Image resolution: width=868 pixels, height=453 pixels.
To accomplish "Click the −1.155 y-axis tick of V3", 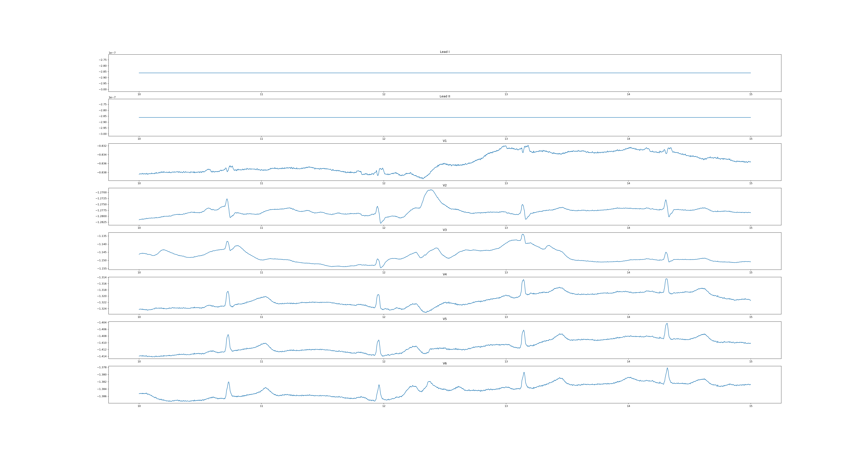I will tap(102, 269).
